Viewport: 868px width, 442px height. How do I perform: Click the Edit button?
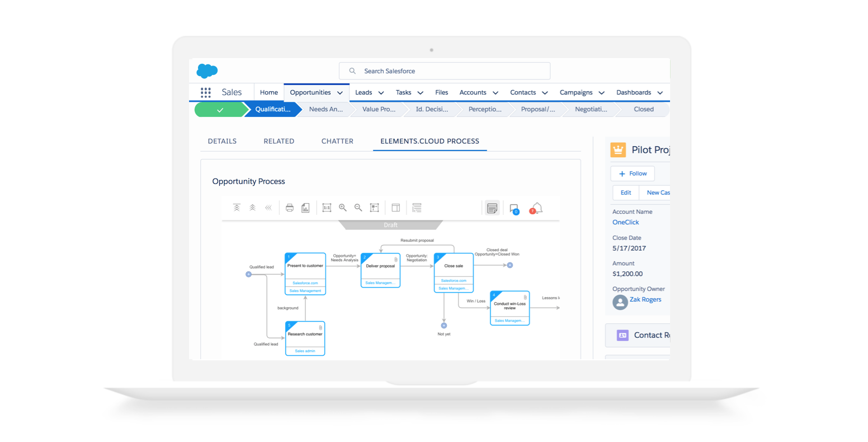point(626,192)
